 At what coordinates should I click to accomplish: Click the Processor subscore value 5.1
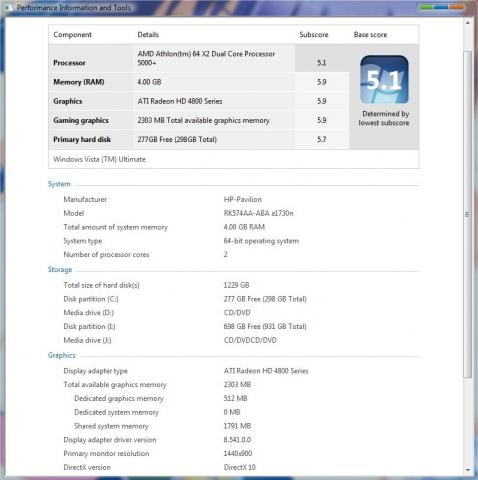321,63
